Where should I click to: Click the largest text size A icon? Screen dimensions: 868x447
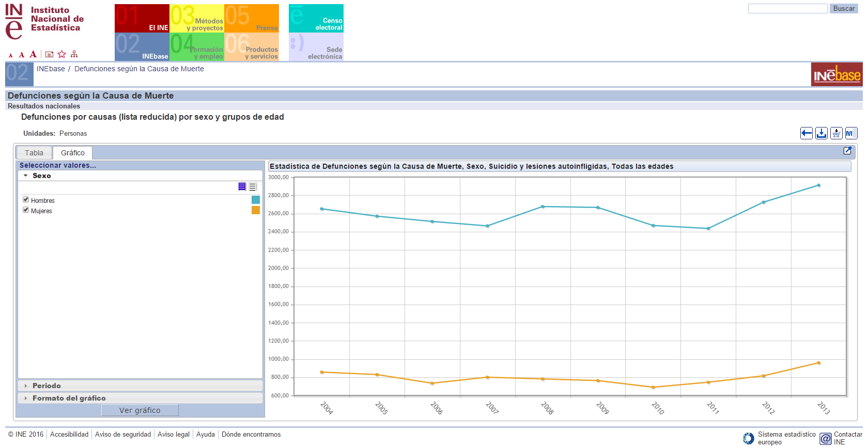[33, 54]
